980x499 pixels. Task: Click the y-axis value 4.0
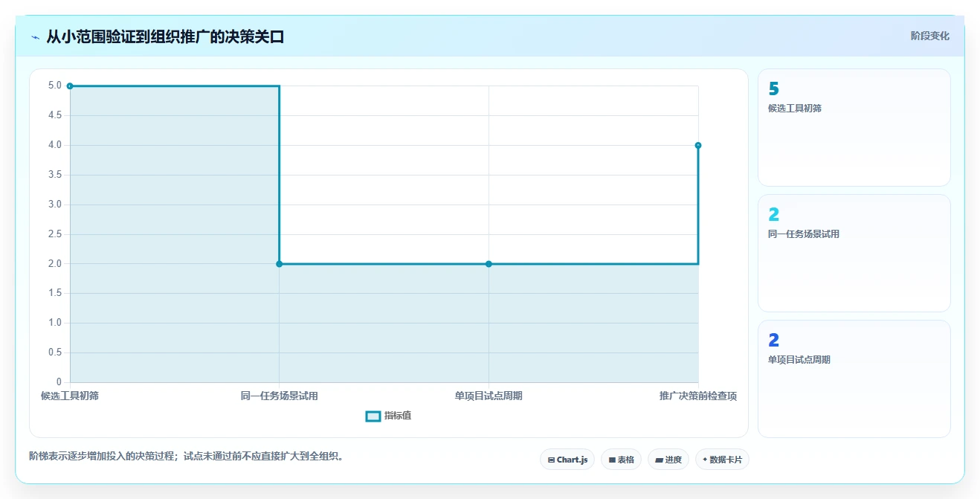pos(55,145)
